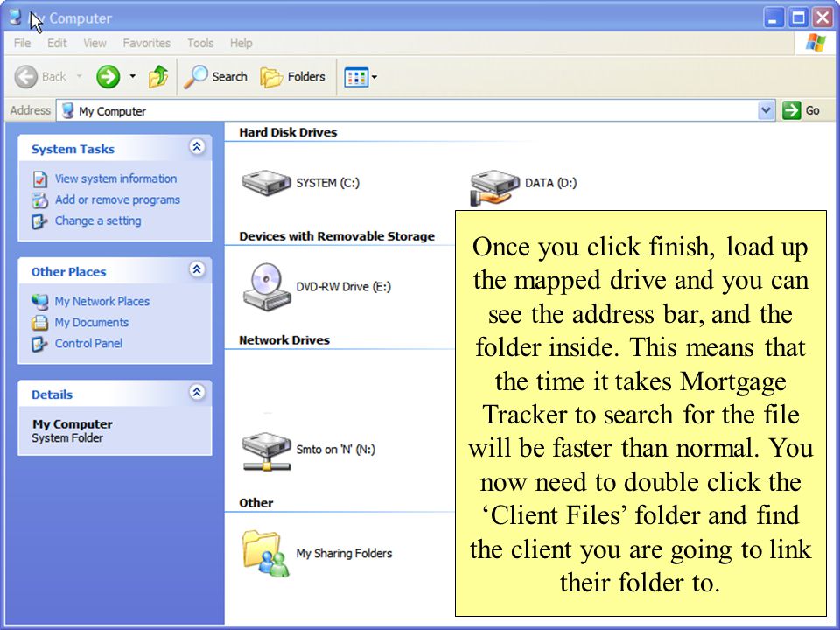Open the My Documents link
Image resolution: width=840 pixels, height=630 pixels.
coord(92,323)
